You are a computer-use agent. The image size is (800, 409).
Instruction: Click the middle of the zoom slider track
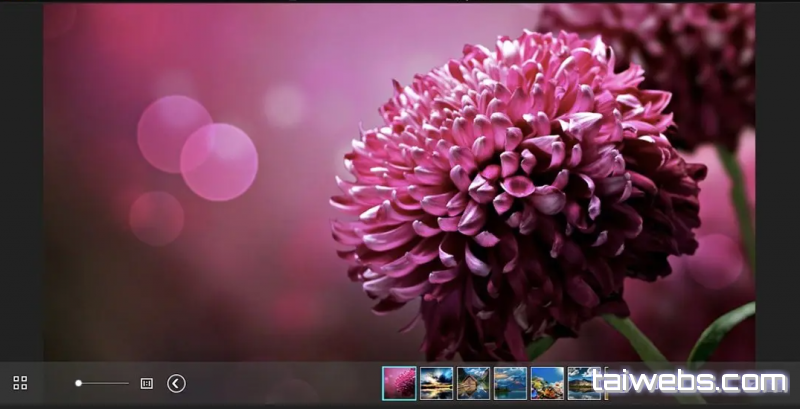pos(104,383)
